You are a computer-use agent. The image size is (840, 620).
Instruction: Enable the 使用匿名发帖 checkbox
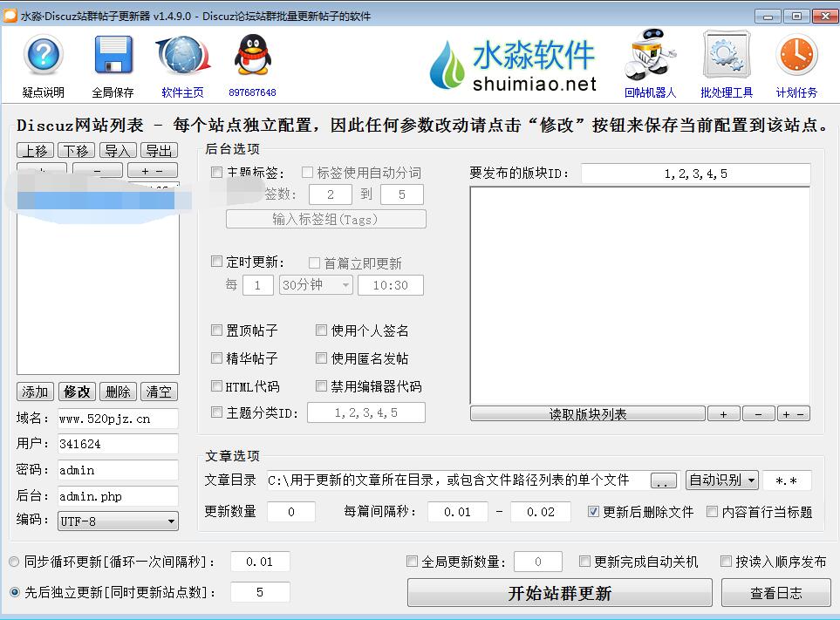click(321, 358)
